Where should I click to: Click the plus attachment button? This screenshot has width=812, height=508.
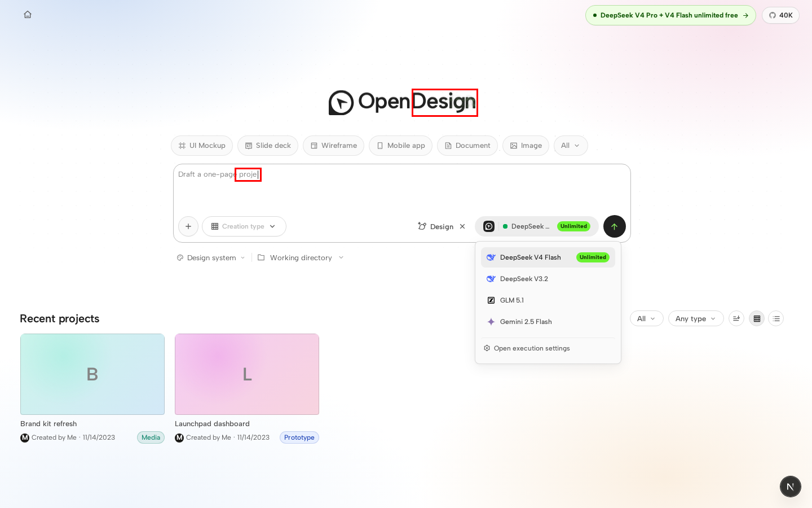(x=188, y=226)
